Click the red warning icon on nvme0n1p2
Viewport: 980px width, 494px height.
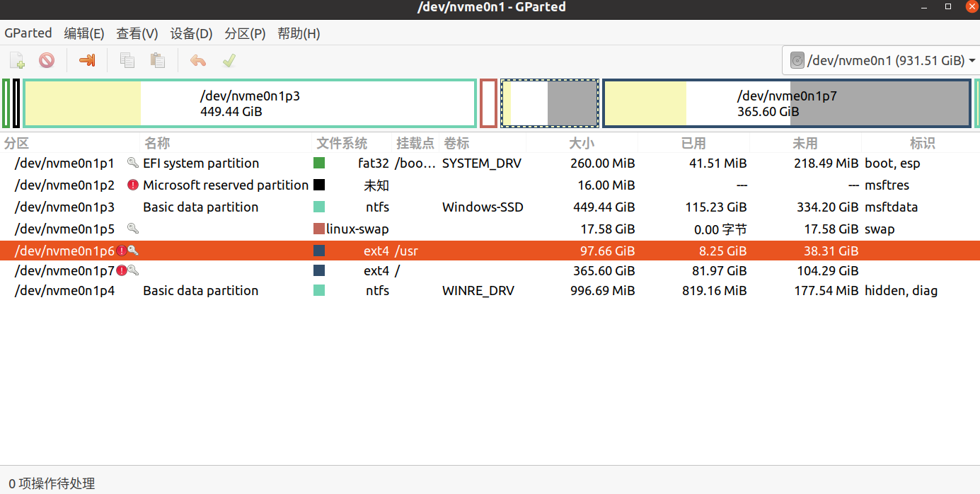pos(132,185)
